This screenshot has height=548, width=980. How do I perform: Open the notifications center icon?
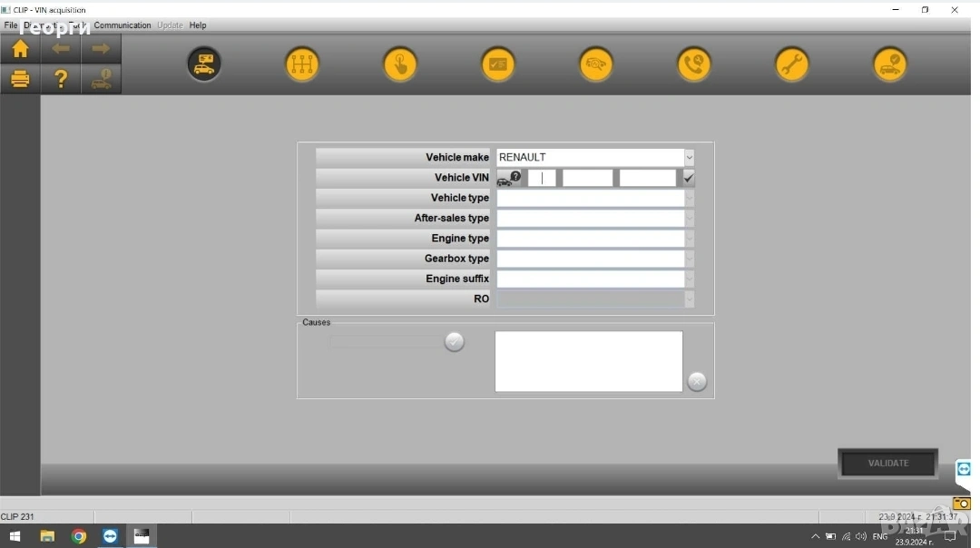click(x=950, y=536)
